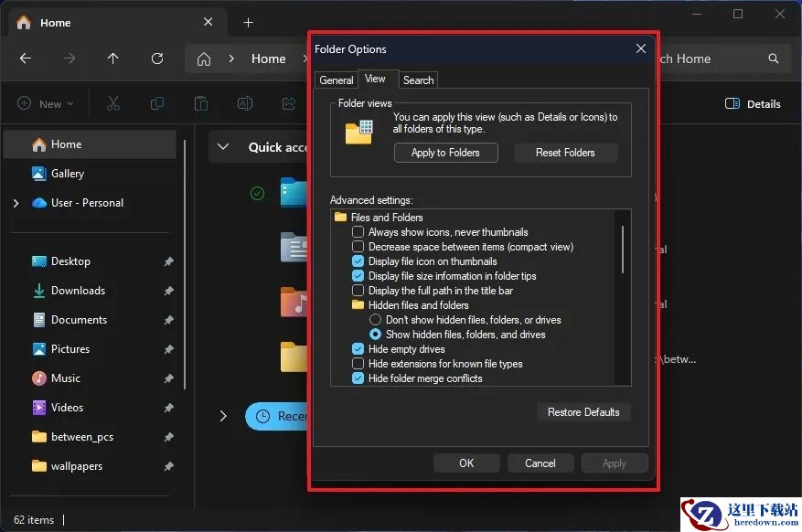Check Hide extensions for known file types
The width and height of the screenshot is (802, 532).
coord(358,364)
